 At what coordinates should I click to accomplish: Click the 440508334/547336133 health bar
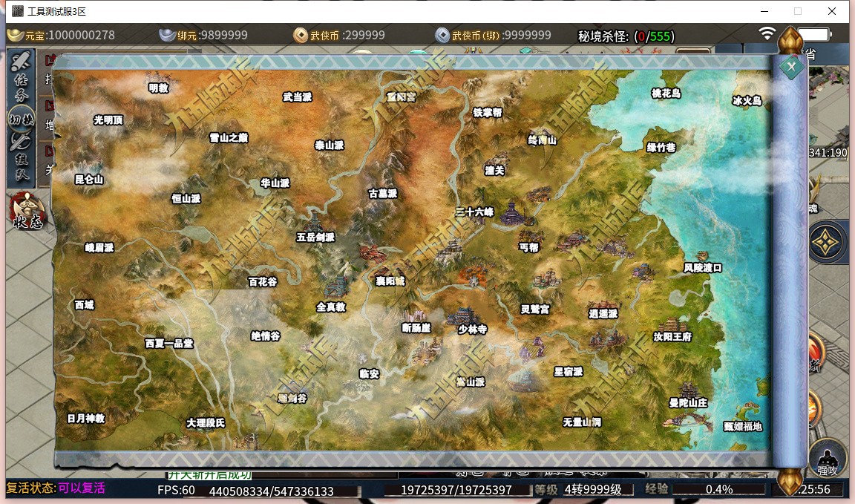point(271,491)
